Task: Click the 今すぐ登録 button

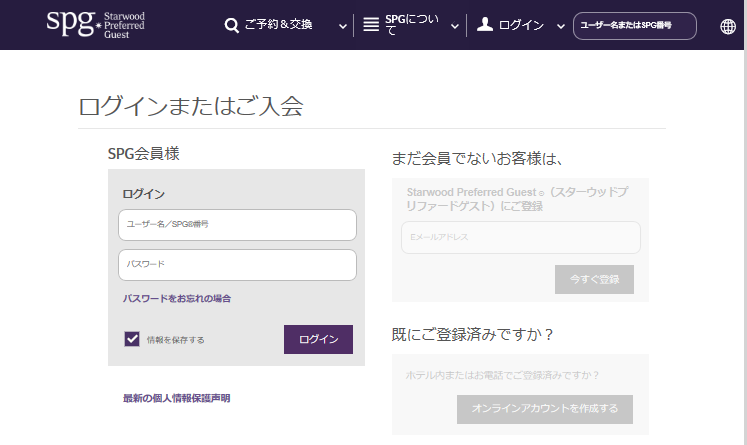Action: tap(594, 279)
